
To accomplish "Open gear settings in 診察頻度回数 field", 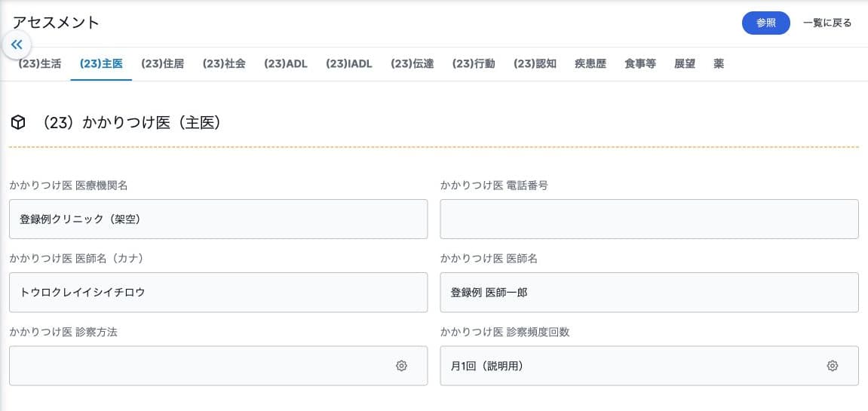I will click(833, 366).
